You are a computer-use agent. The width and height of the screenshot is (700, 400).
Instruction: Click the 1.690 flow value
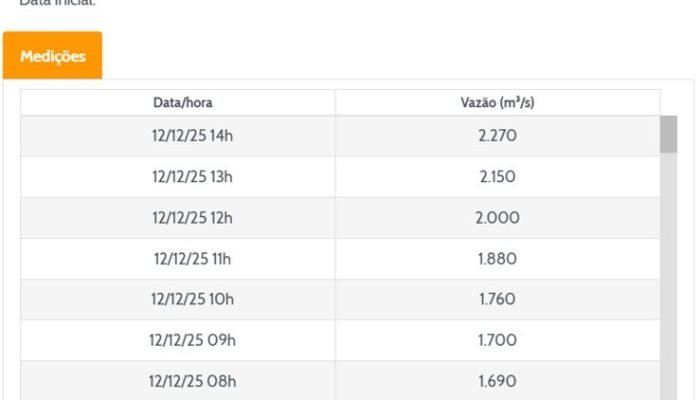497,381
